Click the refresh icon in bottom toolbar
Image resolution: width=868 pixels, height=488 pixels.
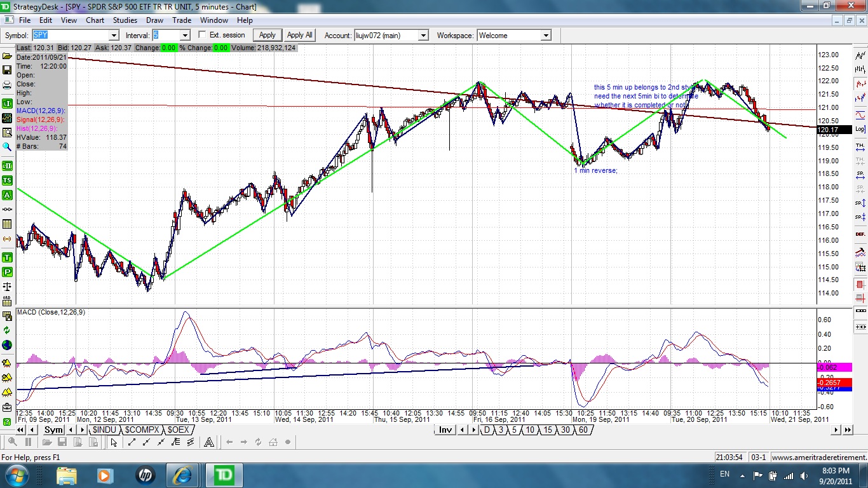click(x=258, y=442)
